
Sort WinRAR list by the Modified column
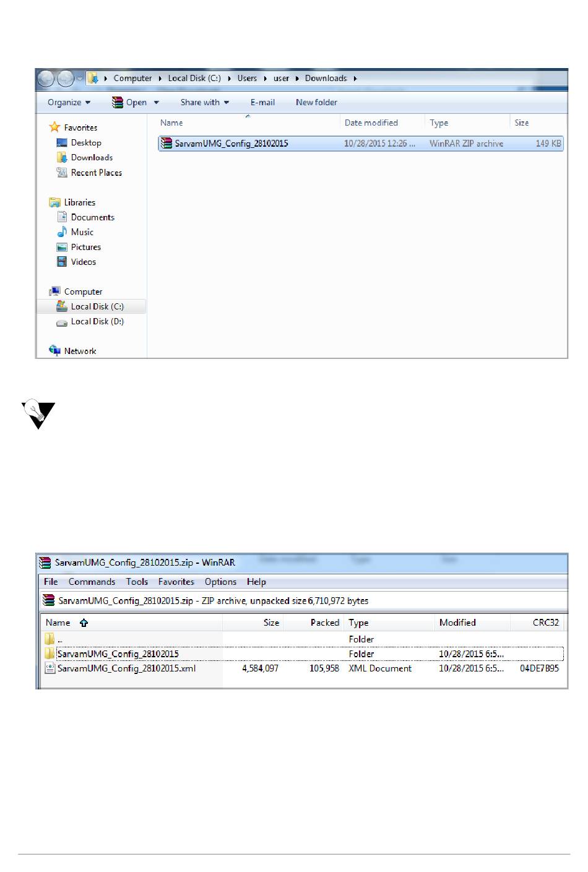click(457, 623)
